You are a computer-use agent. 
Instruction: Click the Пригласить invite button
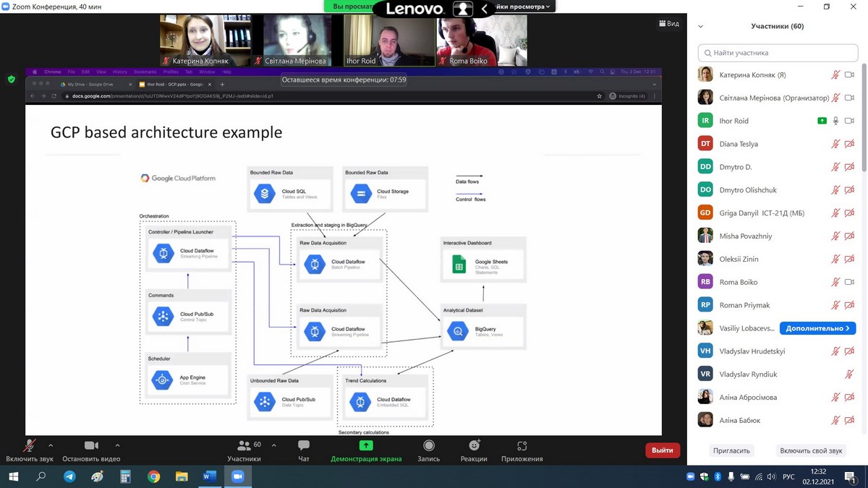tap(731, 450)
